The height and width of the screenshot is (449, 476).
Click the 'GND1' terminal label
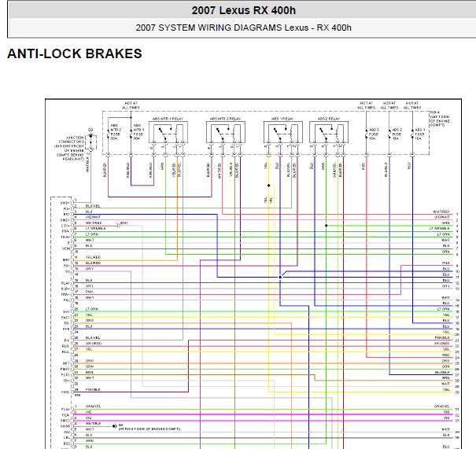coord(65,203)
